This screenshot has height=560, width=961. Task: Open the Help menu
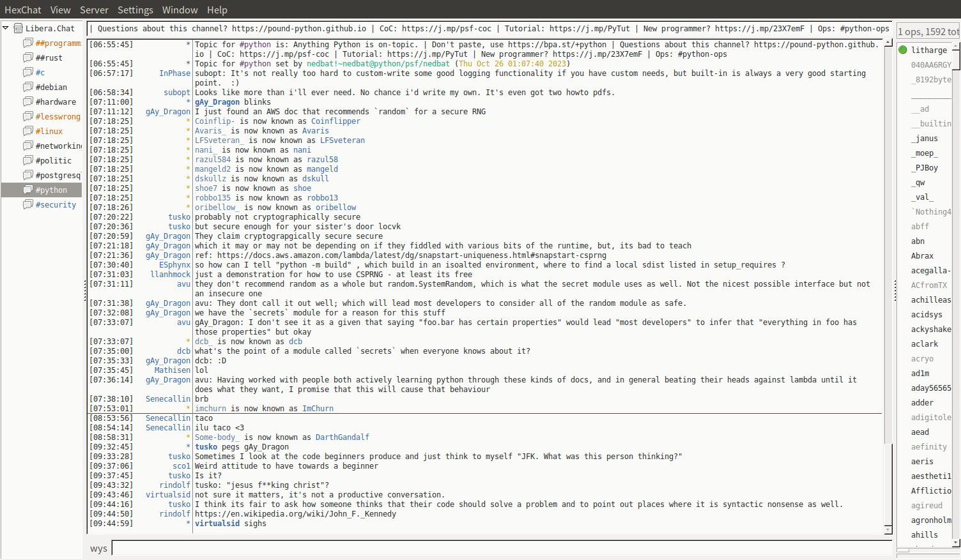tap(217, 10)
